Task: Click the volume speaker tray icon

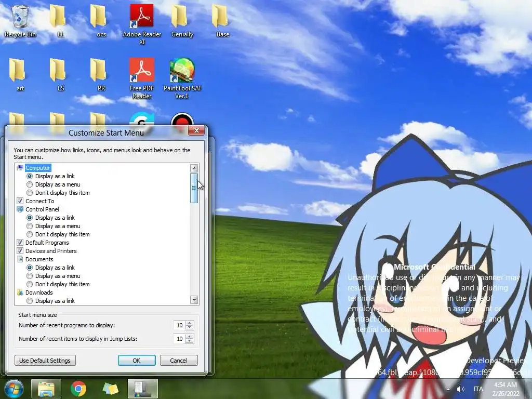Action: point(460,389)
